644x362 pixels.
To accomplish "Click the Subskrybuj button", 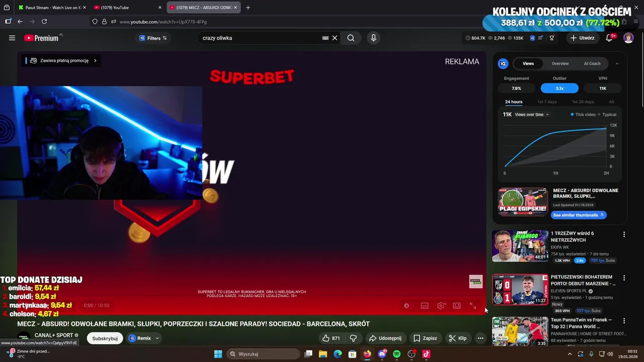I will [105, 338].
